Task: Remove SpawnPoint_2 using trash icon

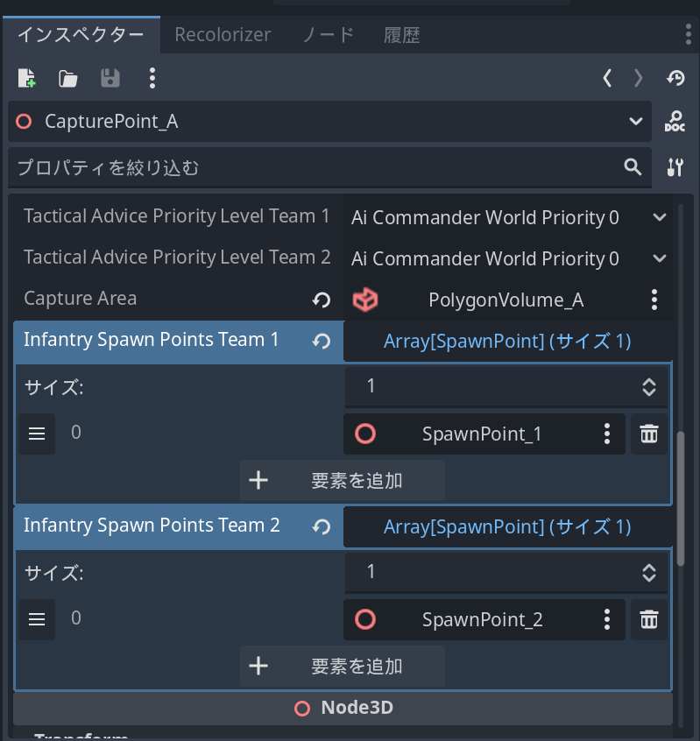Action: [649, 619]
